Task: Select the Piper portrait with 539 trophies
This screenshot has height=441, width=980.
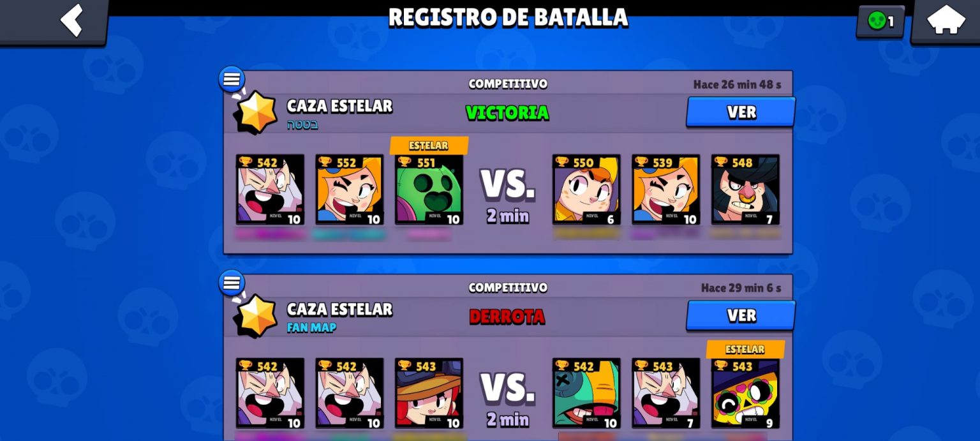Action: pos(666,190)
